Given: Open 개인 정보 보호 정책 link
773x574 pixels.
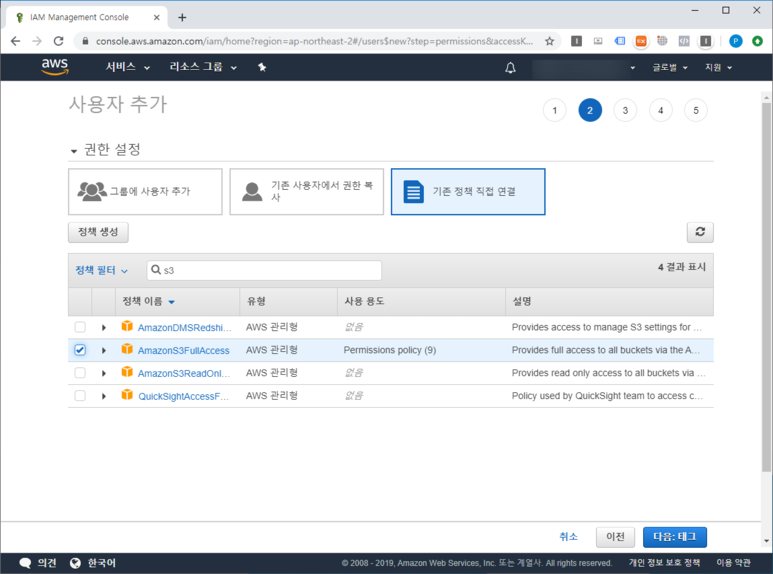Looking at the screenshot, I should 664,563.
